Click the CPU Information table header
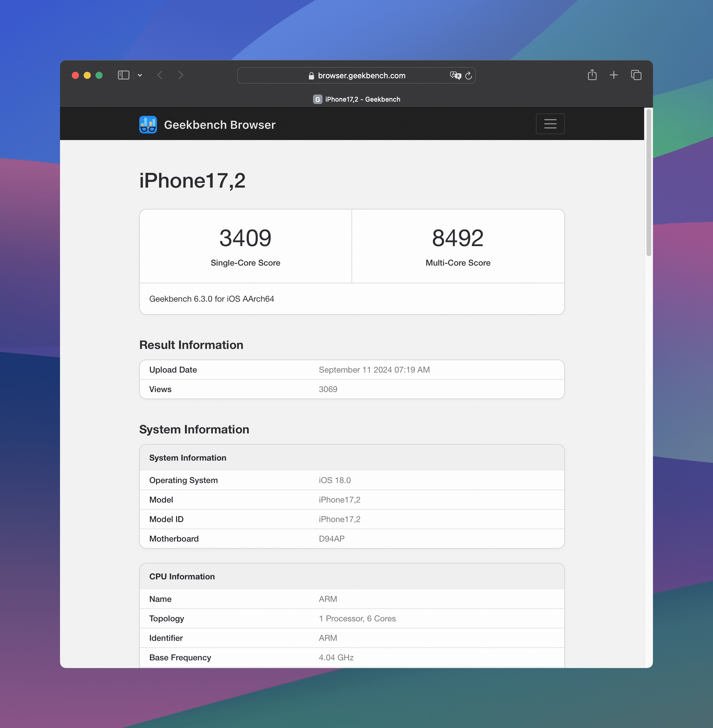 (352, 576)
